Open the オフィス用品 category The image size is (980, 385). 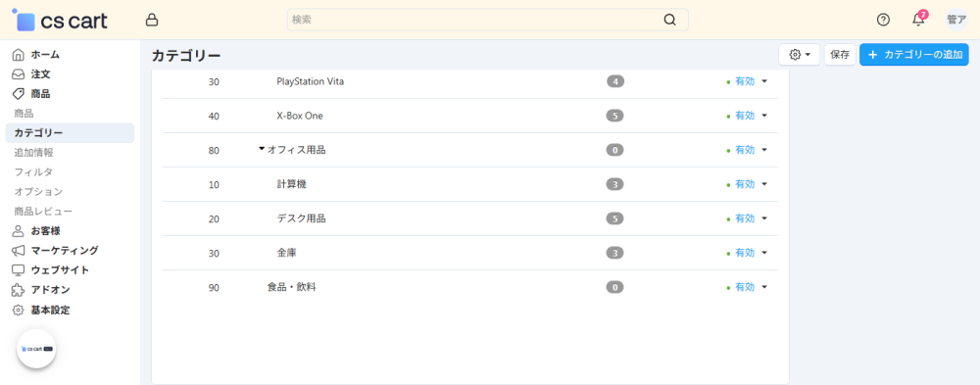tap(296, 150)
